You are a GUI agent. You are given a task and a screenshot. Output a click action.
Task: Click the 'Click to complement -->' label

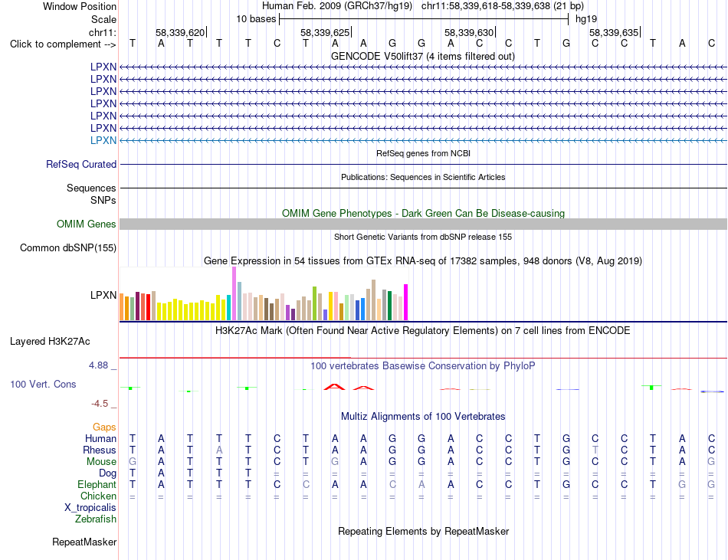coord(63,44)
